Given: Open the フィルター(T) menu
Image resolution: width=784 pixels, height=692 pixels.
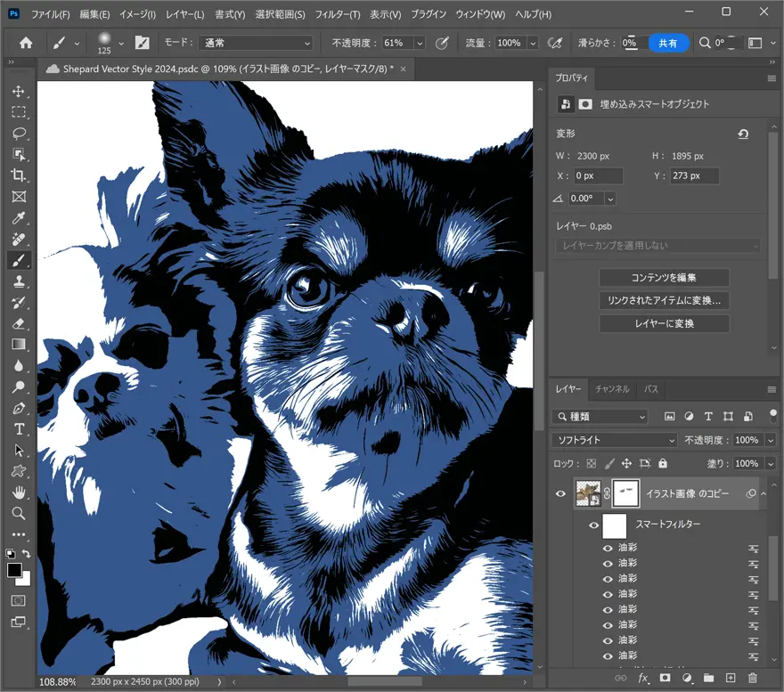Looking at the screenshot, I should (338, 15).
